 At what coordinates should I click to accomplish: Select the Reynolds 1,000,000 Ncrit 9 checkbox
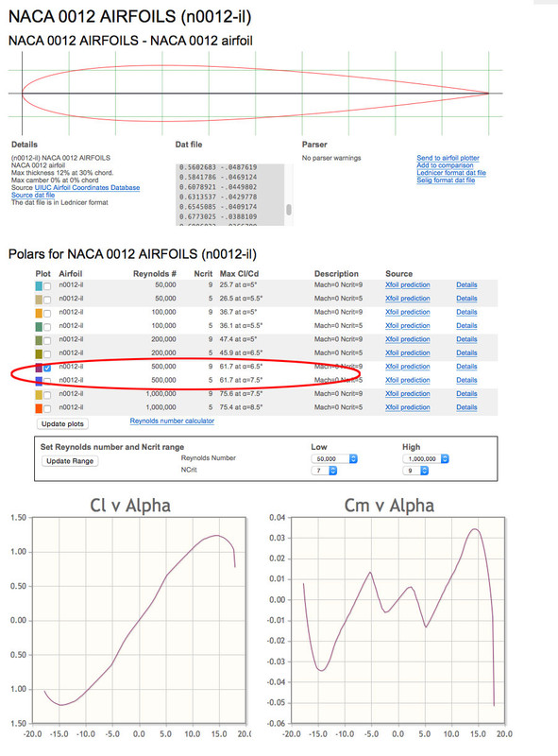pos(47,395)
